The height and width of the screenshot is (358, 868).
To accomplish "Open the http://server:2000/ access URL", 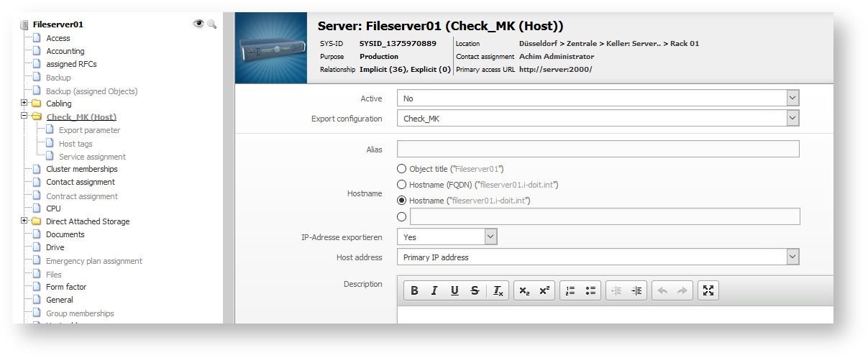I will click(x=556, y=70).
